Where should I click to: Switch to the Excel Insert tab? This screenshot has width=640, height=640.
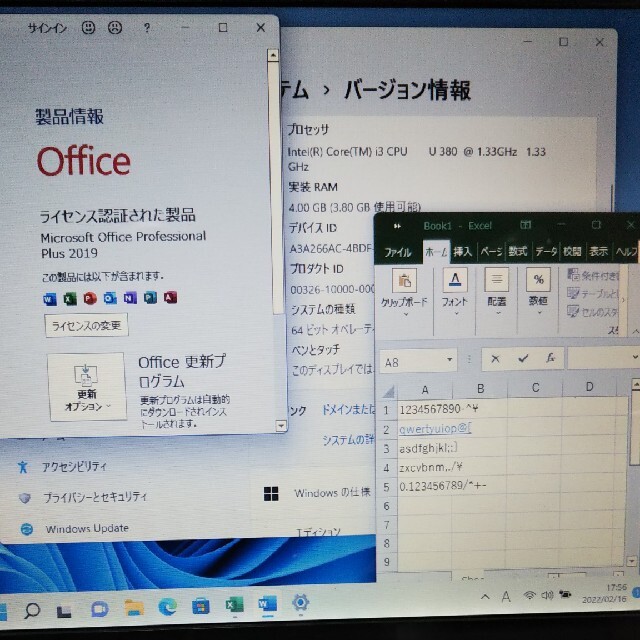pyautogui.click(x=462, y=252)
